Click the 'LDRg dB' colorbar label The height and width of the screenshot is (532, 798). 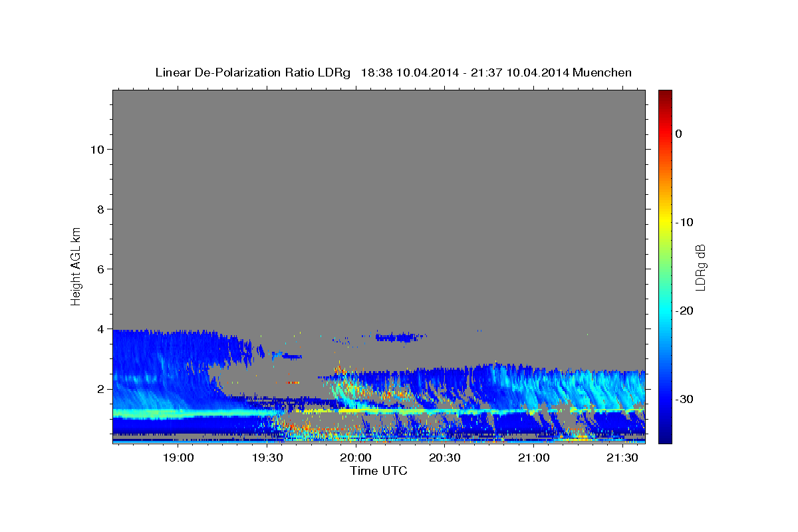[700, 267]
